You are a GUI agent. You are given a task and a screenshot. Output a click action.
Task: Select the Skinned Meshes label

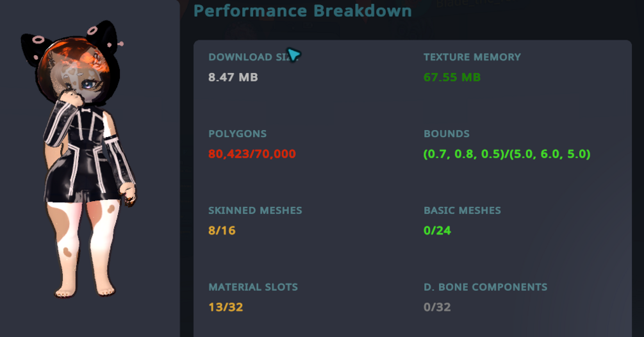click(x=255, y=211)
